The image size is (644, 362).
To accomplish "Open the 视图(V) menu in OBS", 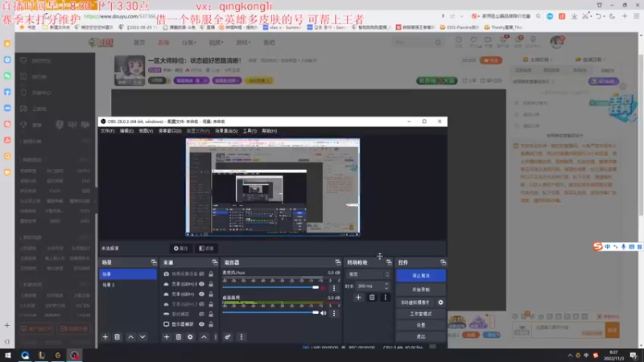I will click(146, 131).
